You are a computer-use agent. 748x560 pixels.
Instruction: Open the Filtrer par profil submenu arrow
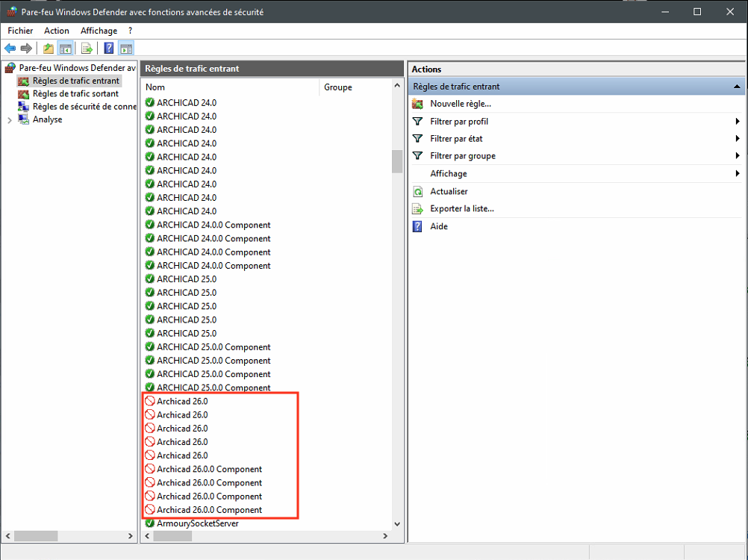(738, 122)
